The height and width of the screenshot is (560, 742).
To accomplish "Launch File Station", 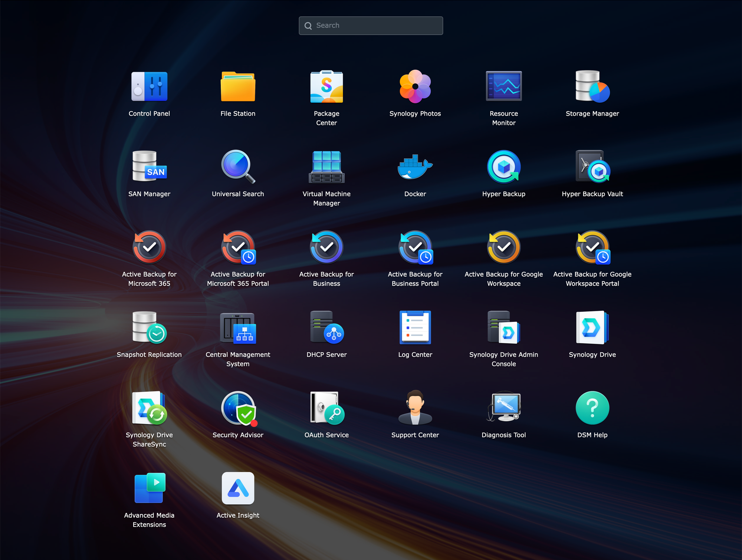I will coord(238,86).
